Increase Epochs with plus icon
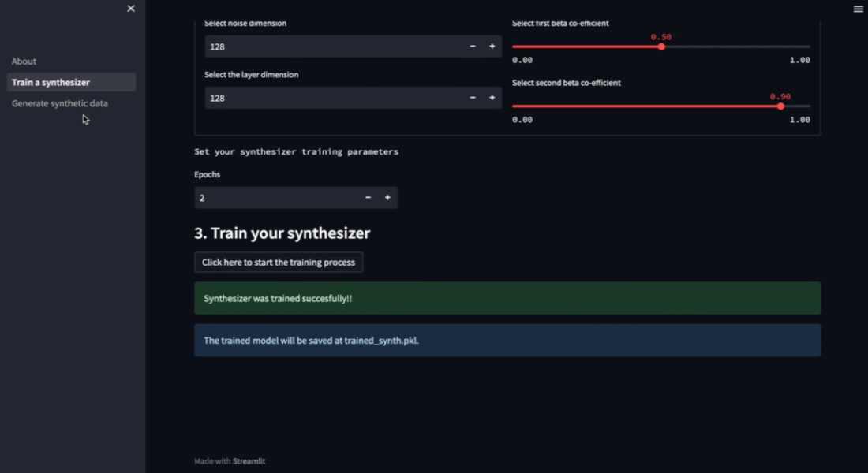Image resolution: width=868 pixels, height=473 pixels. click(x=387, y=198)
